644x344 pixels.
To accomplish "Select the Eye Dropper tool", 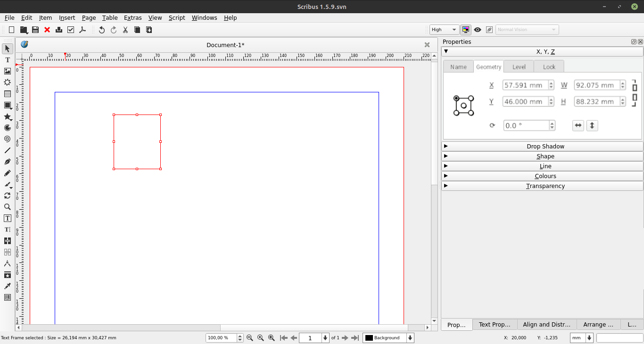I will (8, 286).
